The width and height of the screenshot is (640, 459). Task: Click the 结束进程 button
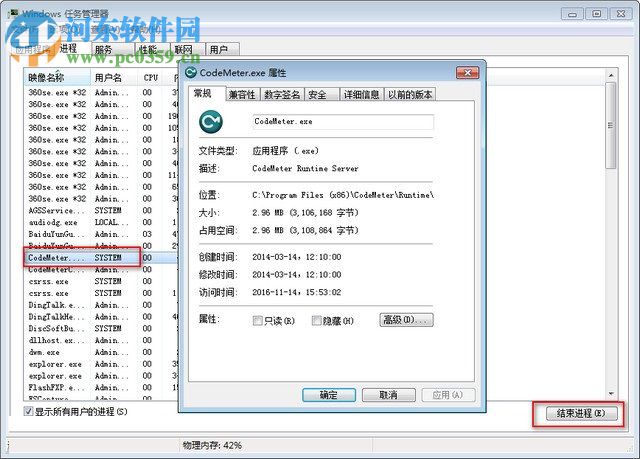pos(582,414)
